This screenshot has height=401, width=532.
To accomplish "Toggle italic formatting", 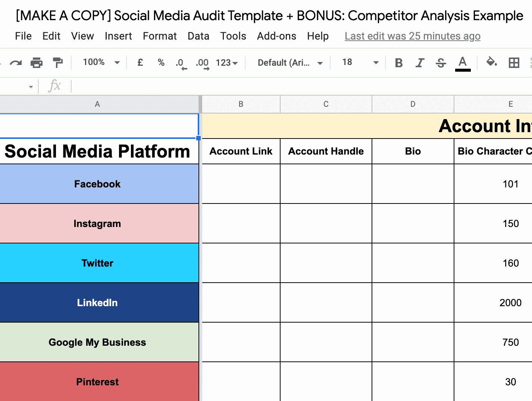I will click(x=420, y=62).
